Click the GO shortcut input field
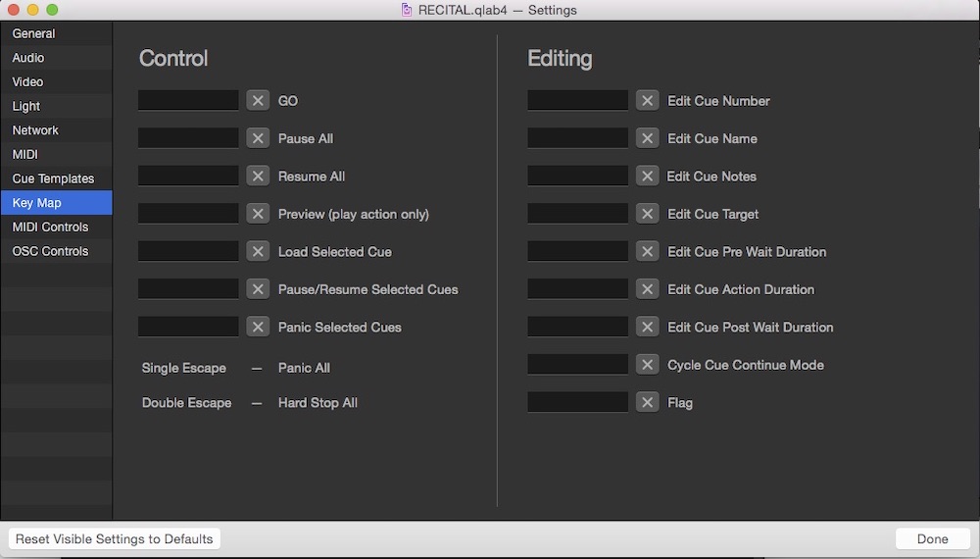The width and height of the screenshot is (980, 559). pos(188,101)
